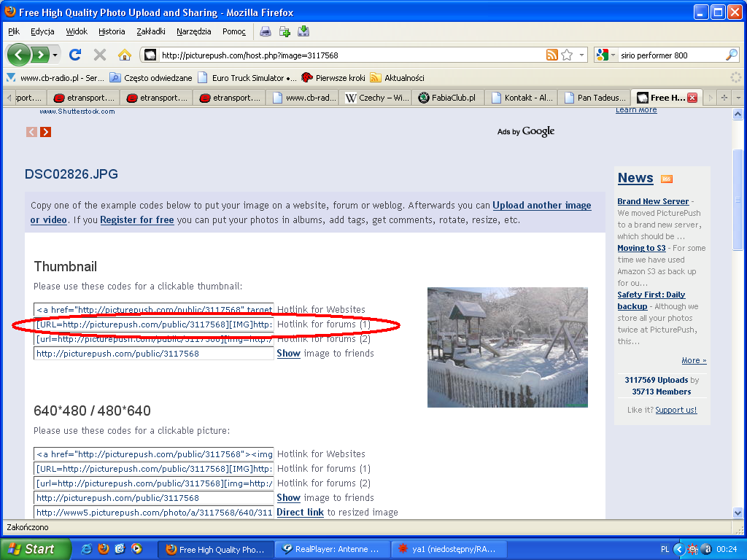Click the Home icon in navigation bar

tap(125, 55)
